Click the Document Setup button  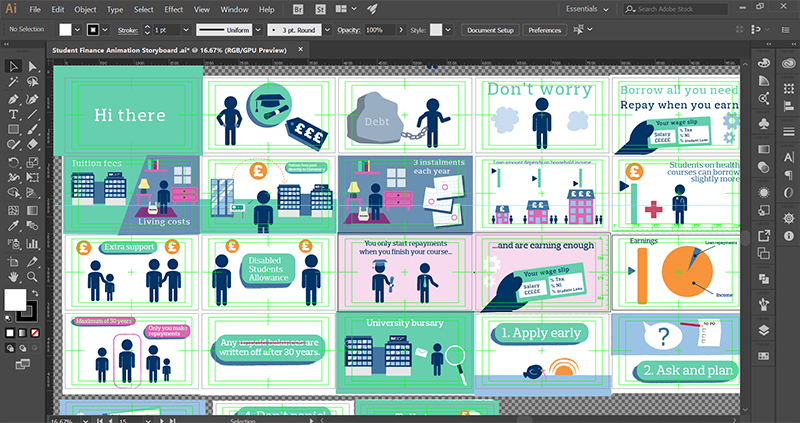(490, 30)
